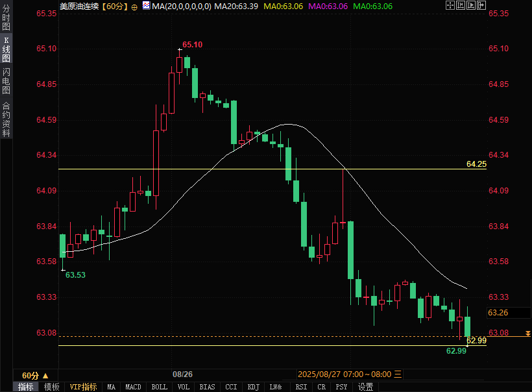This screenshot has width=532, height=392.
Task: Click the MA20:63.39 value in header
Action: (236, 6)
